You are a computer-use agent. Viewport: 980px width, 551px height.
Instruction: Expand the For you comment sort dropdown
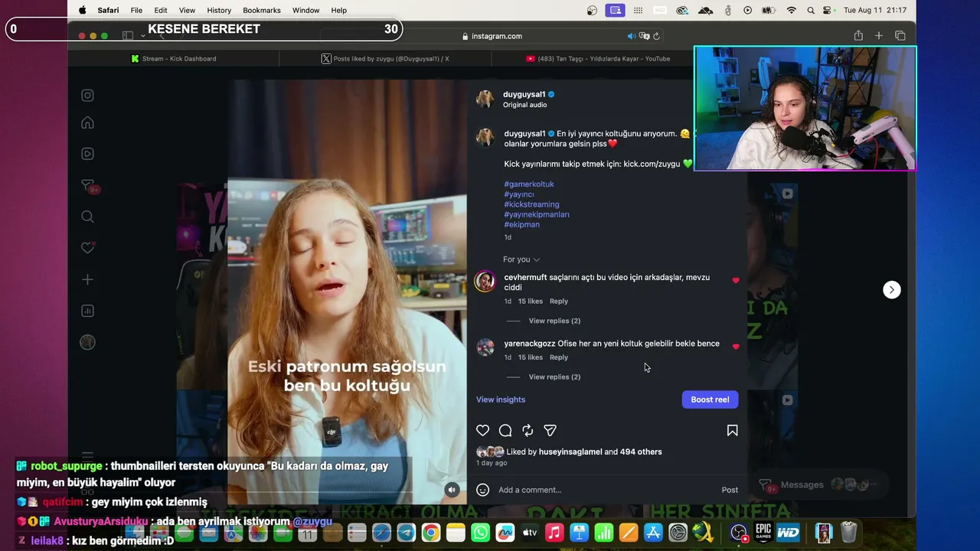click(x=521, y=259)
